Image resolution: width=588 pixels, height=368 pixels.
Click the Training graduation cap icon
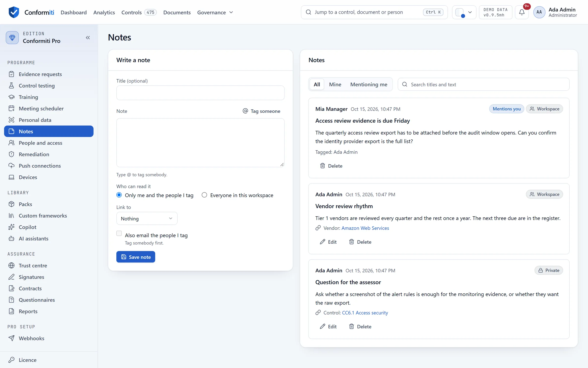coord(12,97)
